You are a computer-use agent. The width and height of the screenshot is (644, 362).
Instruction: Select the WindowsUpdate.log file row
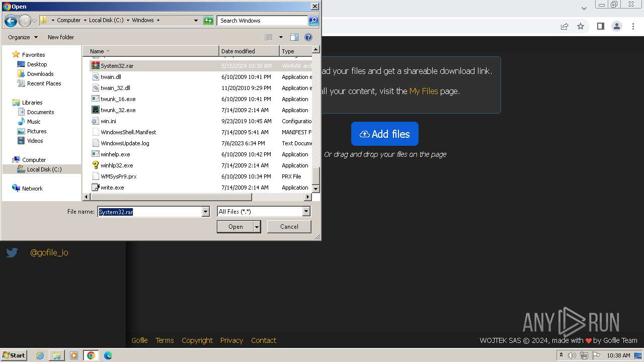click(x=201, y=143)
